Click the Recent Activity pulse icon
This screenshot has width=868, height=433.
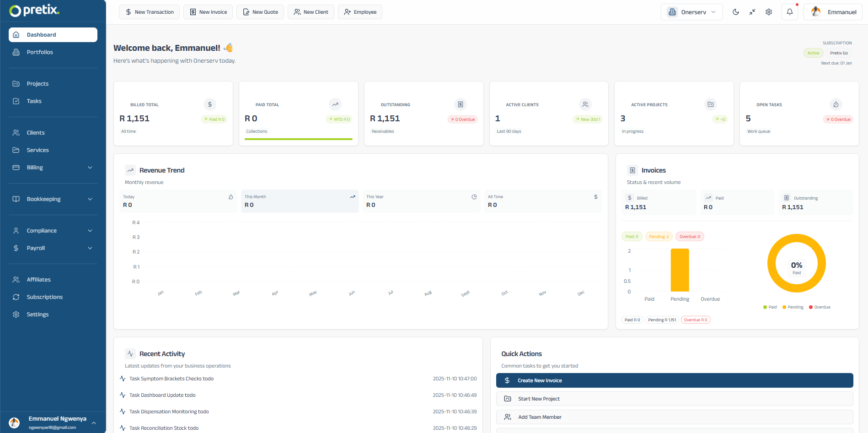coord(130,353)
